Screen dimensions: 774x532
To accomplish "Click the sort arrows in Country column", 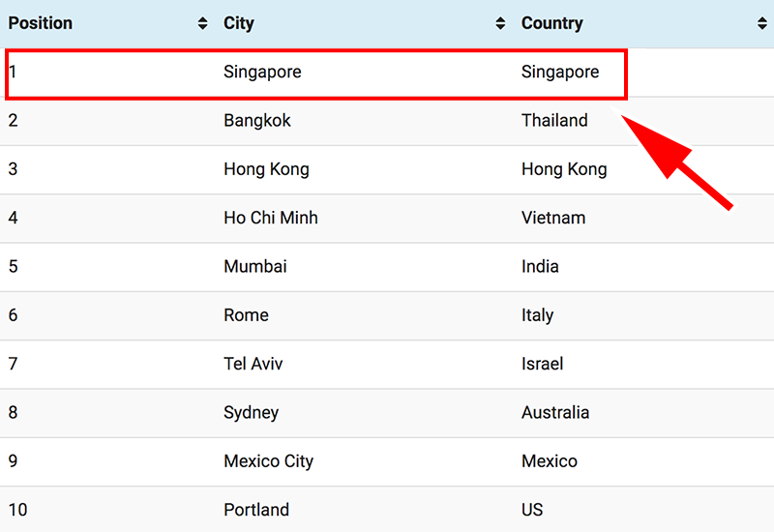I will pyautogui.click(x=762, y=23).
